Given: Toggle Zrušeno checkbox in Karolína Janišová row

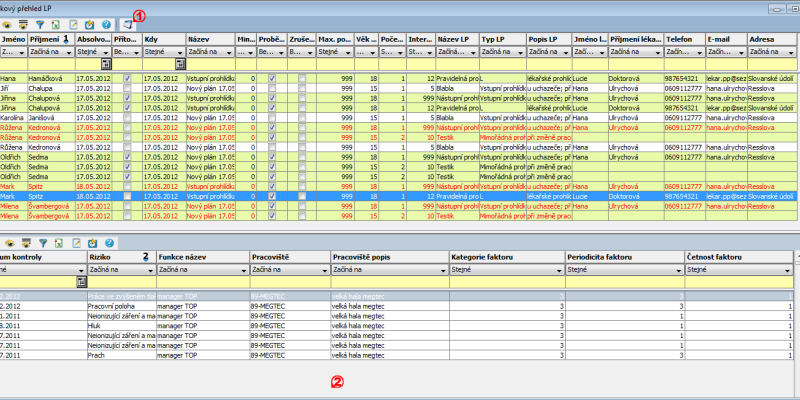Looking at the screenshot, I should click(x=301, y=116).
